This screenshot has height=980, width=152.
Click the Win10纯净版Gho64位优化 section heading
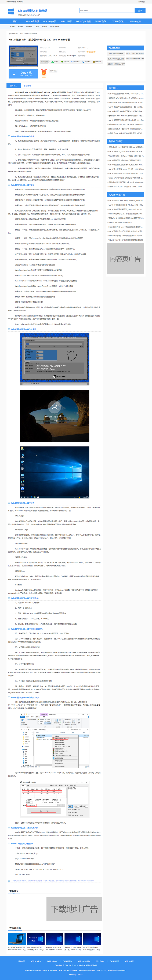click(x=23, y=136)
